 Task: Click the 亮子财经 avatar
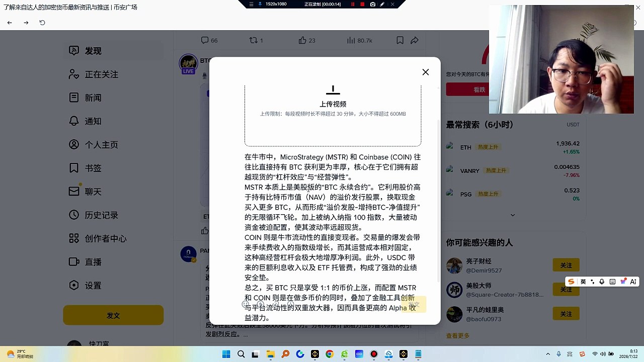pos(454,265)
